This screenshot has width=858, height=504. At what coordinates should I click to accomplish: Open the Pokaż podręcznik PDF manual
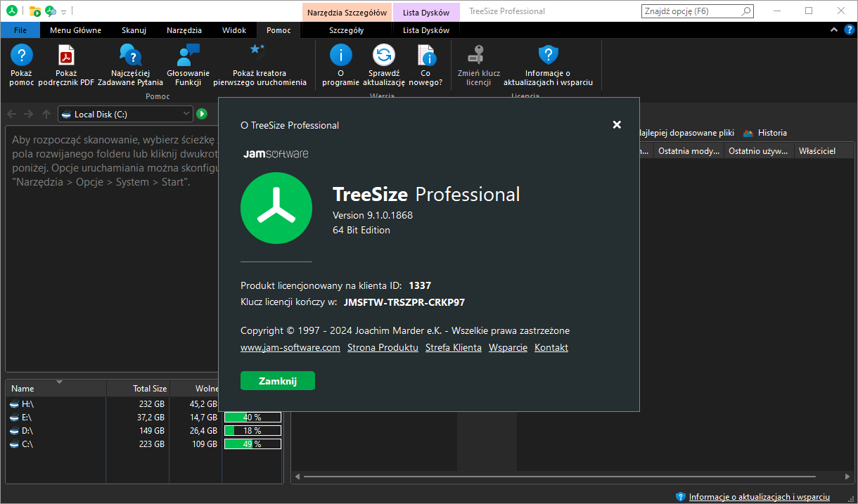[x=66, y=55]
